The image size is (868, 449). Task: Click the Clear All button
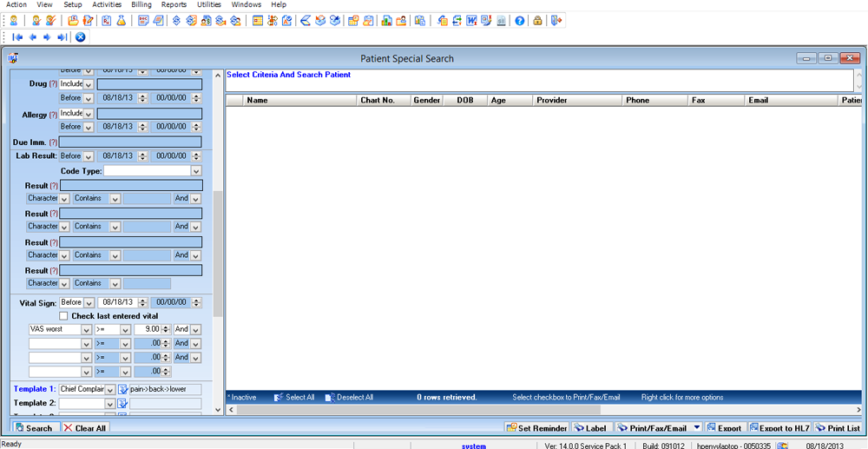click(85, 428)
